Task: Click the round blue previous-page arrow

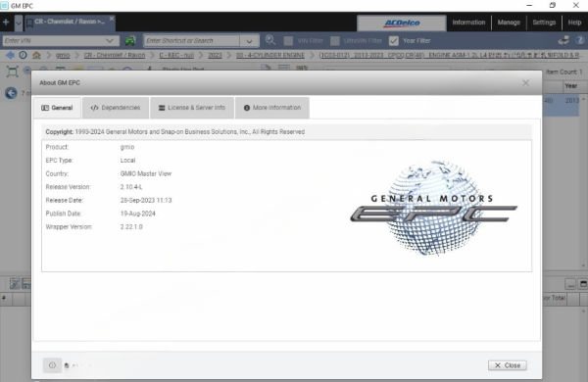Action: [x=11, y=93]
